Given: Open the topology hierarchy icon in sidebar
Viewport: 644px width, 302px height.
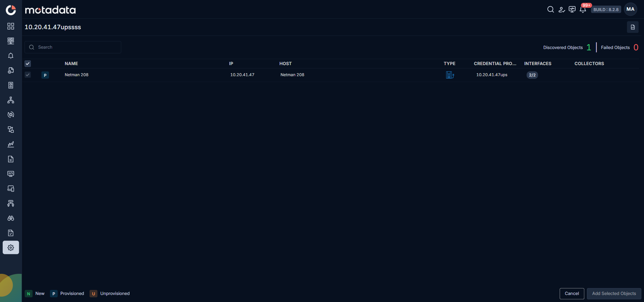Looking at the screenshot, I should (11, 100).
